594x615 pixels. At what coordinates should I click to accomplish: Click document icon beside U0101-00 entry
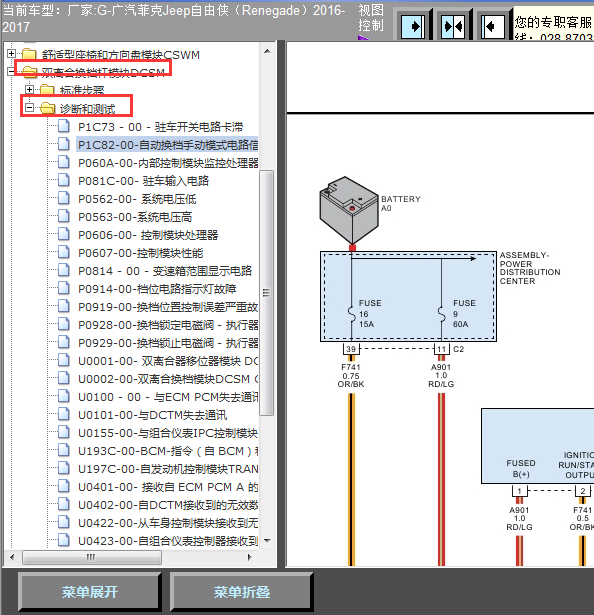point(64,415)
